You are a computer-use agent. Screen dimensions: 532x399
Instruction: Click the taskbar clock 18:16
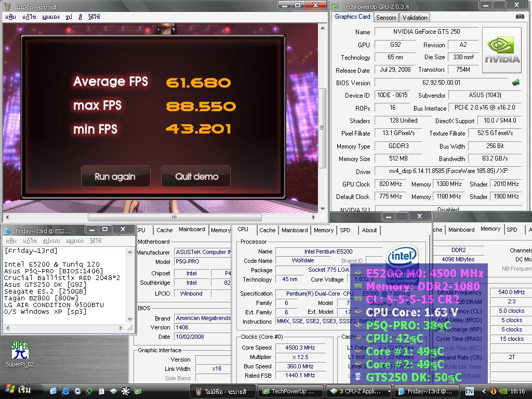(517, 391)
